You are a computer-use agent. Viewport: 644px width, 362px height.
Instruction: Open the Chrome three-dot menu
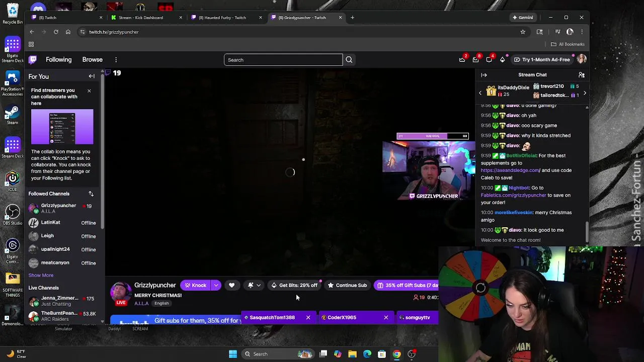coord(582,32)
